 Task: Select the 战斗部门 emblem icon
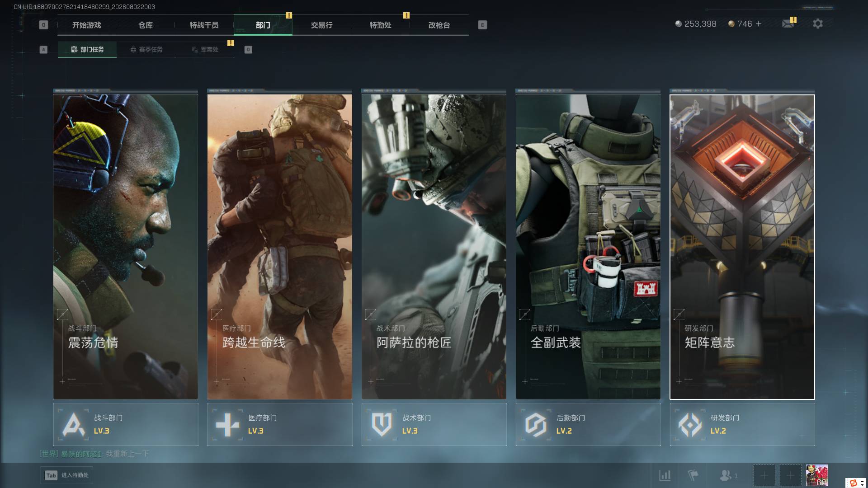click(73, 425)
